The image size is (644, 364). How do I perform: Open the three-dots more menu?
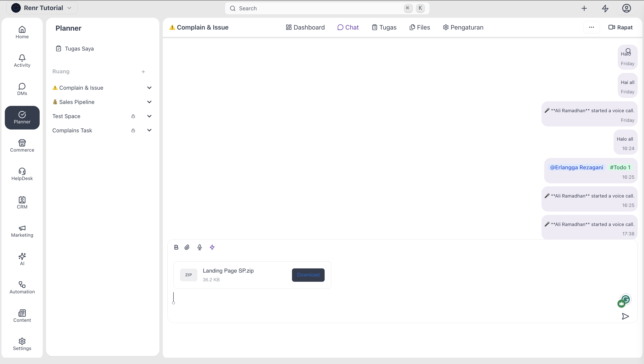coord(591,27)
